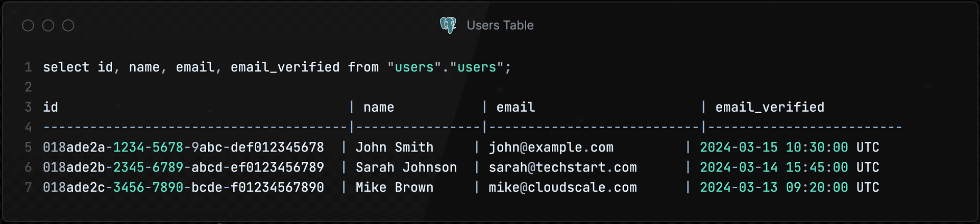
Task: Click the PostgreSQL elephant icon
Action: (448, 25)
